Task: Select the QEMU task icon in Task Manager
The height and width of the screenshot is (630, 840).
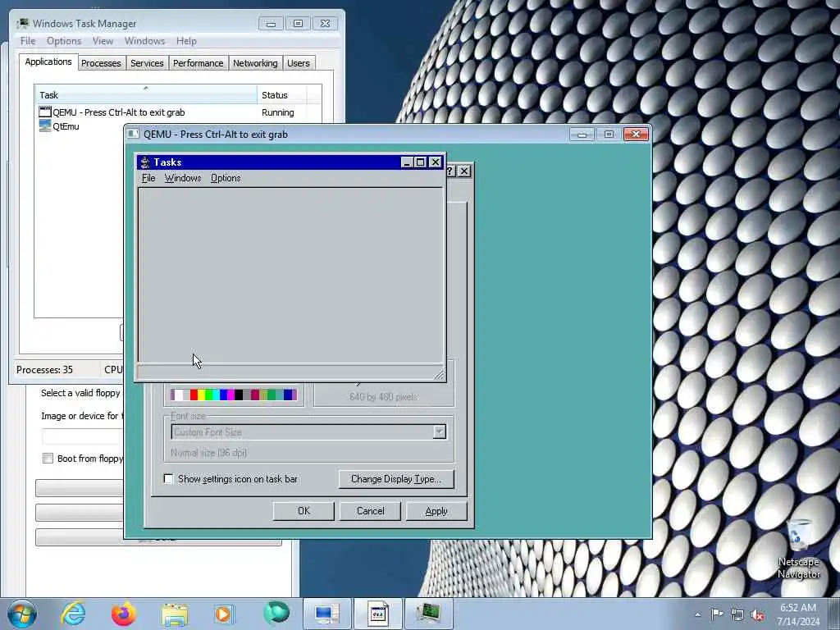Action: point(45,112)
